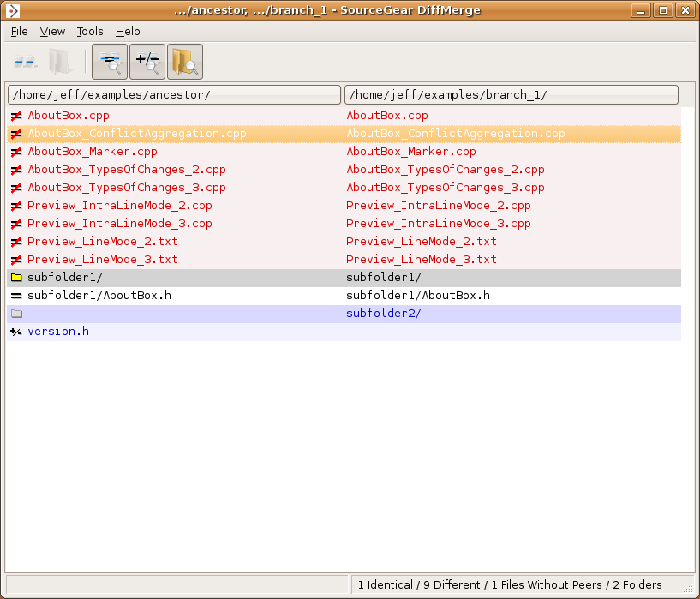The height and width of the screenshot is (599, 700).
Task: Click the not-equal icon beside AboutBox.cpp
Action: [x=16, y=116]
